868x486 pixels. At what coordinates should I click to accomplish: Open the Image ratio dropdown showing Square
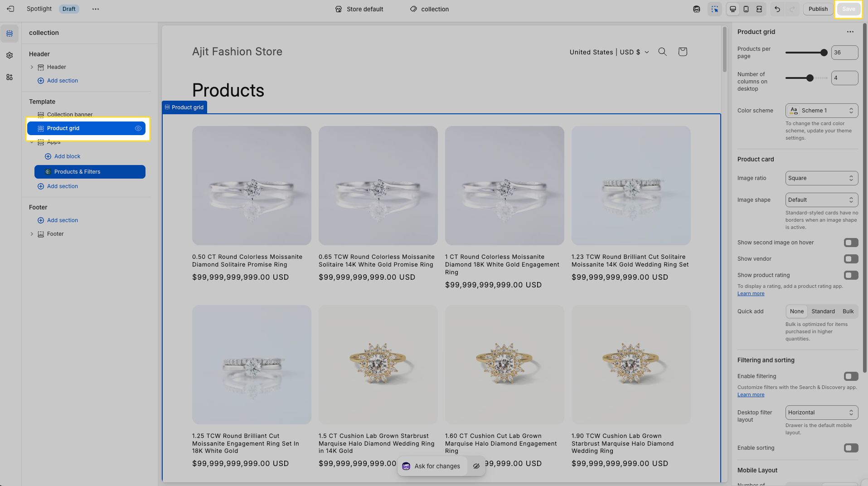(x=821, y=178)
